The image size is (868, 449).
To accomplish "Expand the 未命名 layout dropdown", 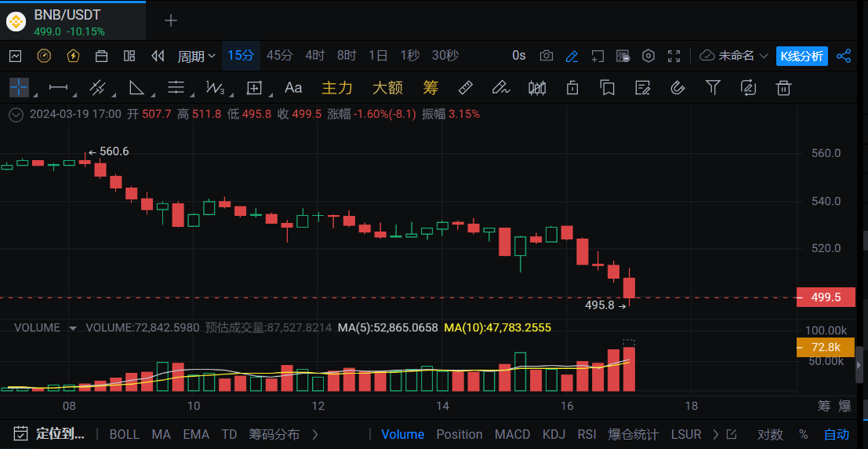I will tap(734, 56).
